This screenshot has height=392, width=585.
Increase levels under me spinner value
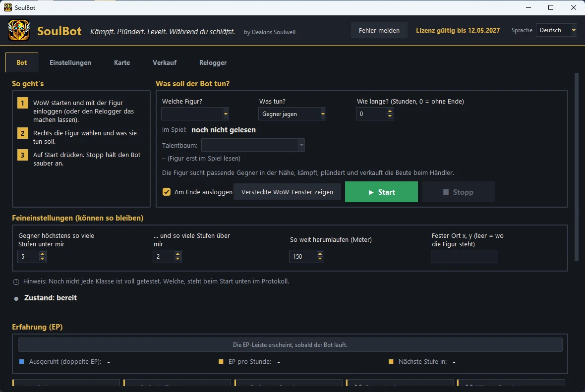(x=42, y=254)
